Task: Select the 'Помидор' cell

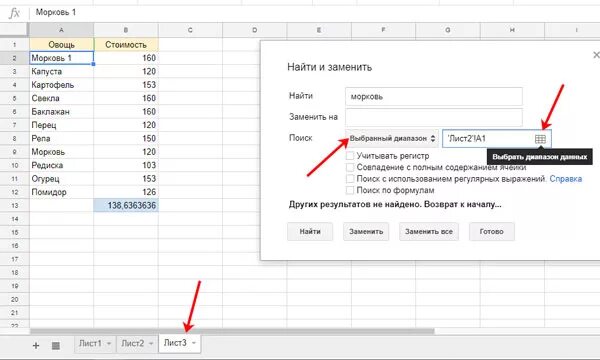Action: (x=62, y=192)
